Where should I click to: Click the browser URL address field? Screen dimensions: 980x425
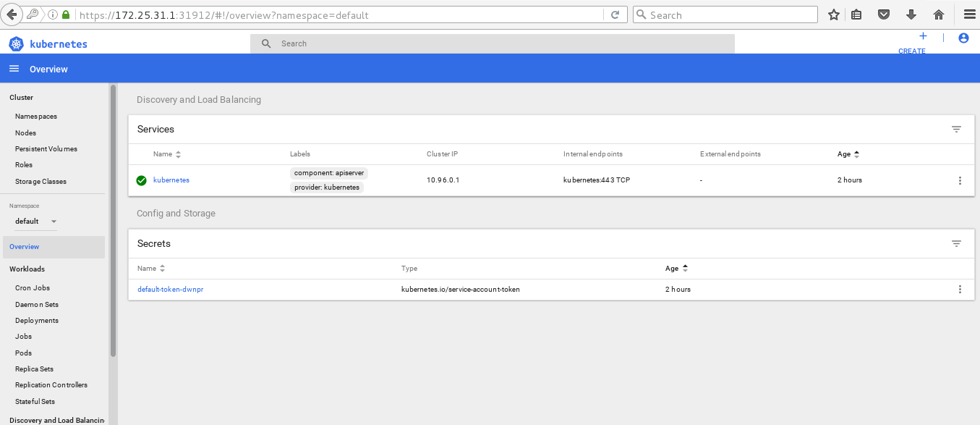tap(338, 14)
